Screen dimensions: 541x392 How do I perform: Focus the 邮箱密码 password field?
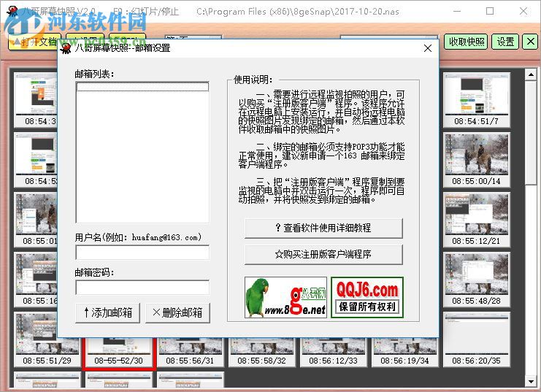coord(142,288)
